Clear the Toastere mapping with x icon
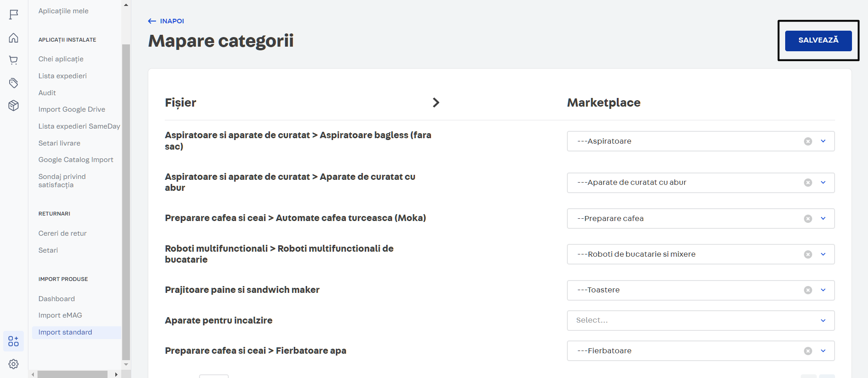Image resolution: width=868 pixels, height=378 pixels. click(808, 290)
